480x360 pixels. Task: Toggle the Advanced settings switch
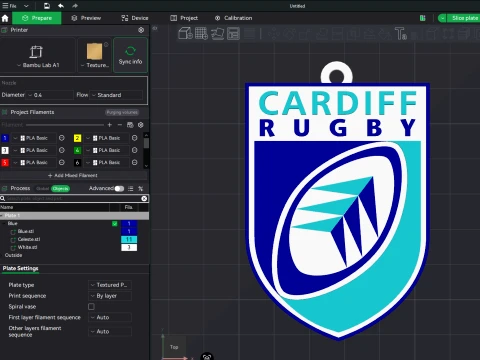click(x=119, y=189)
